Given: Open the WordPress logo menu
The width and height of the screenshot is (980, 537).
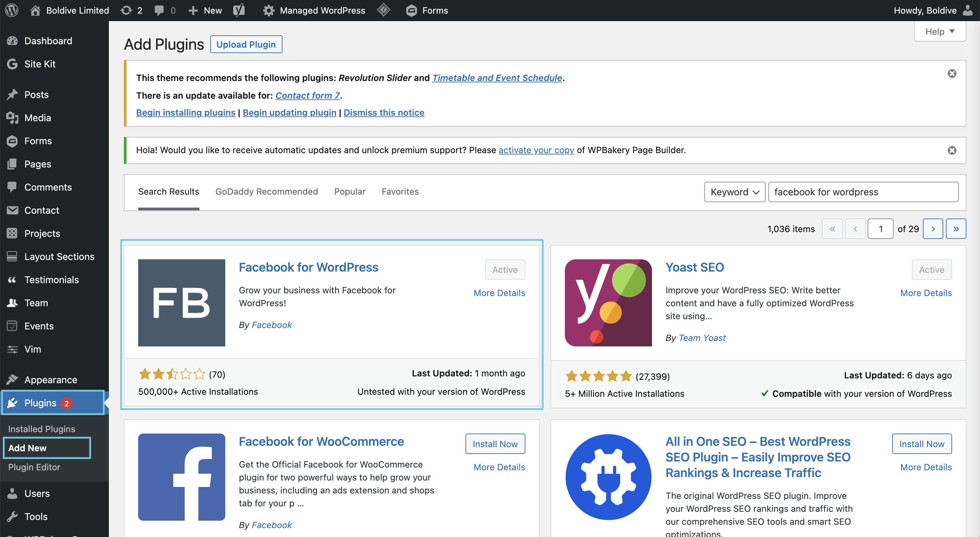Looking at the screenshot, I should coord(12,10).
